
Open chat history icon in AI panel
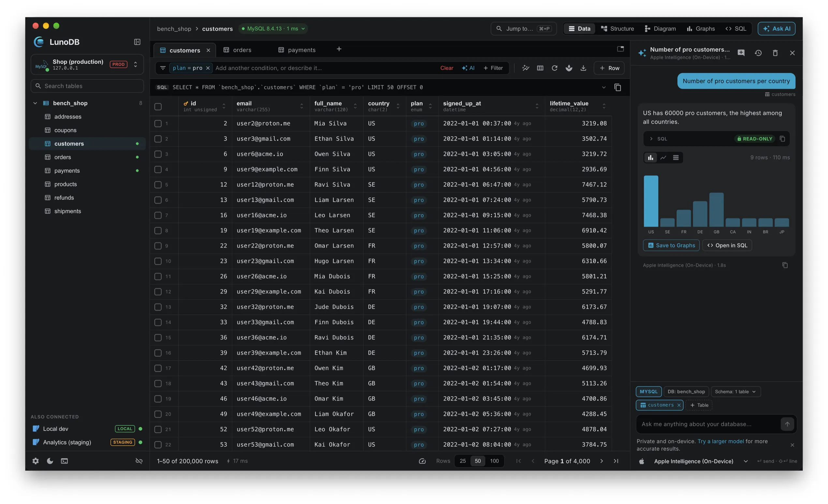pos(758,53)
